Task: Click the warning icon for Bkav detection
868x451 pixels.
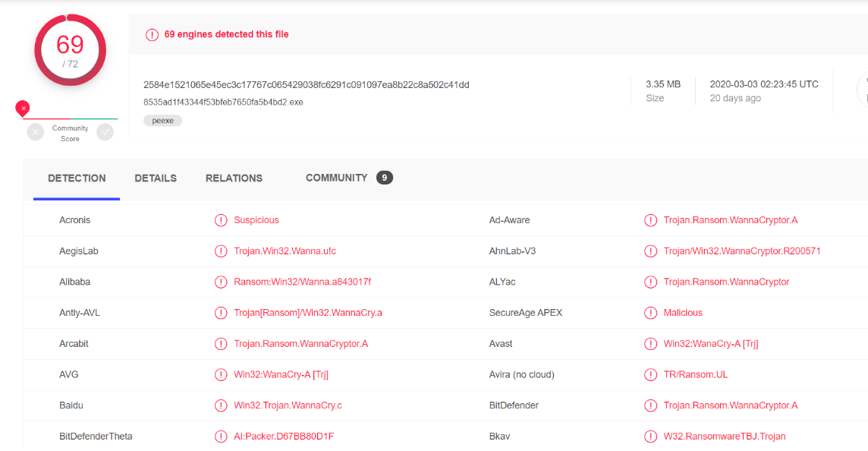Action: coord(650,437)
